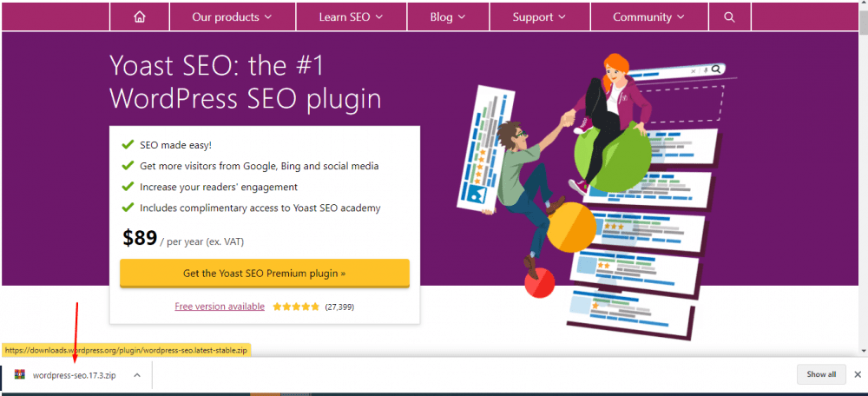868x396 pixels.
Task: Open the Blog menu
Action: point(448,17)
